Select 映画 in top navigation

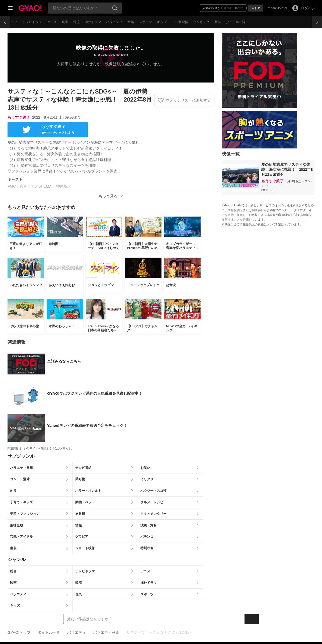coord(65,22)
